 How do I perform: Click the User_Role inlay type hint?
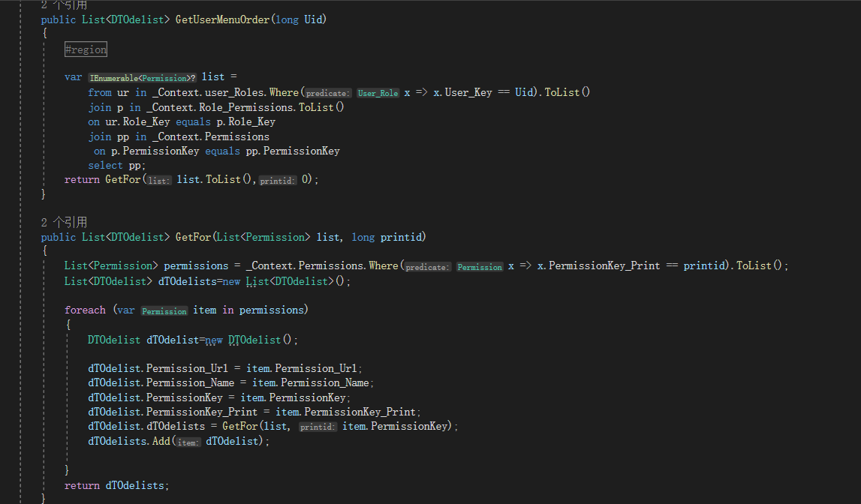click(378, 93)
